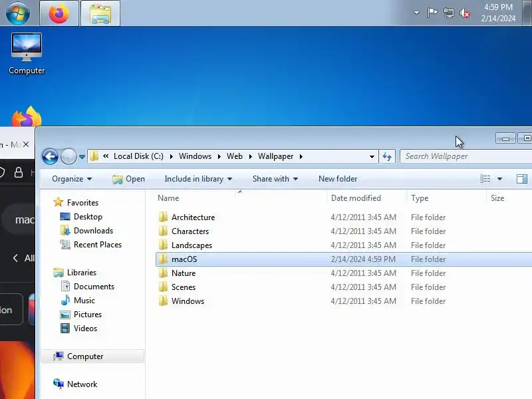Go back in Explorer
Screen dimensions: 532x399
tap(51, 157)
